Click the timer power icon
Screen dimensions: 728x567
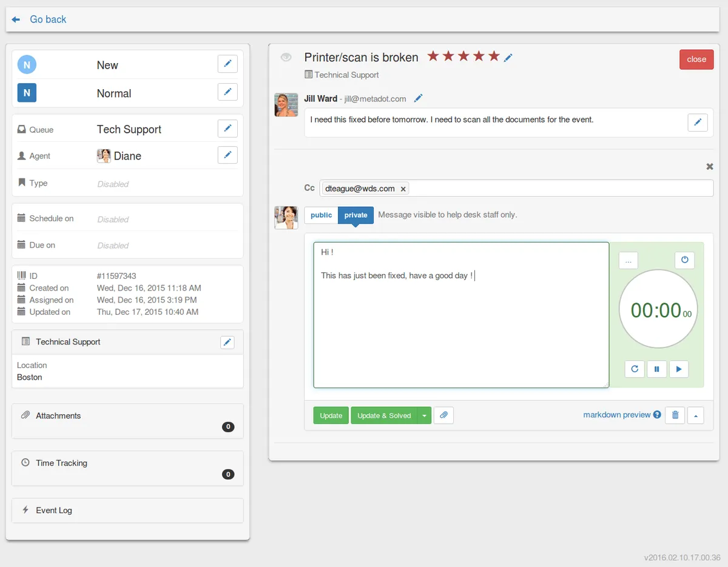(684, 260)
